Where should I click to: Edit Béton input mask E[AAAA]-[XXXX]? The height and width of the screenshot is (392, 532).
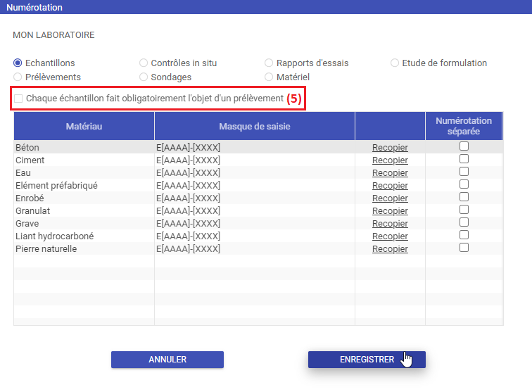pos(255,148)
